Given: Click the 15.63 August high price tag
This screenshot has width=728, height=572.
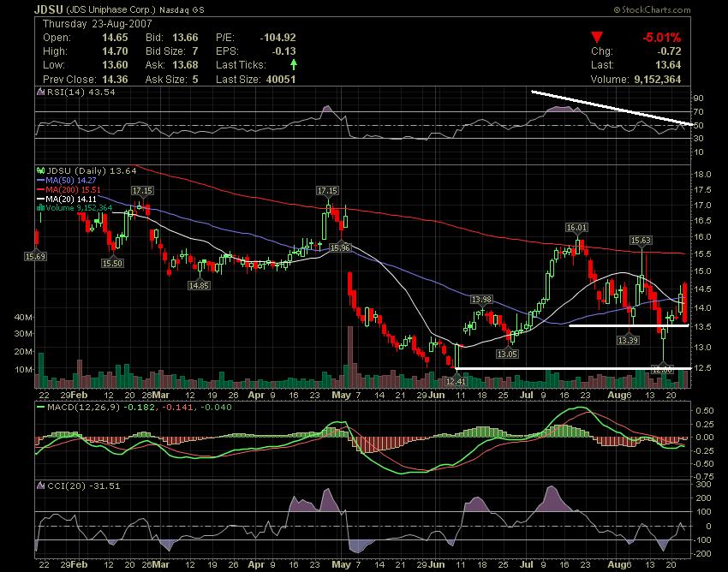Looking at the screenshot, I should pyautogui.click(x=641, y=240).
